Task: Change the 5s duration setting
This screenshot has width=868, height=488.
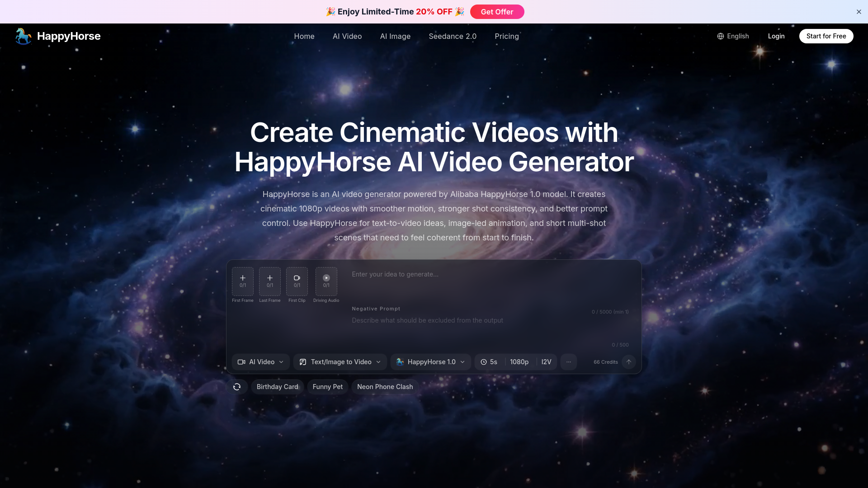Action: click(x=490, y=362)
